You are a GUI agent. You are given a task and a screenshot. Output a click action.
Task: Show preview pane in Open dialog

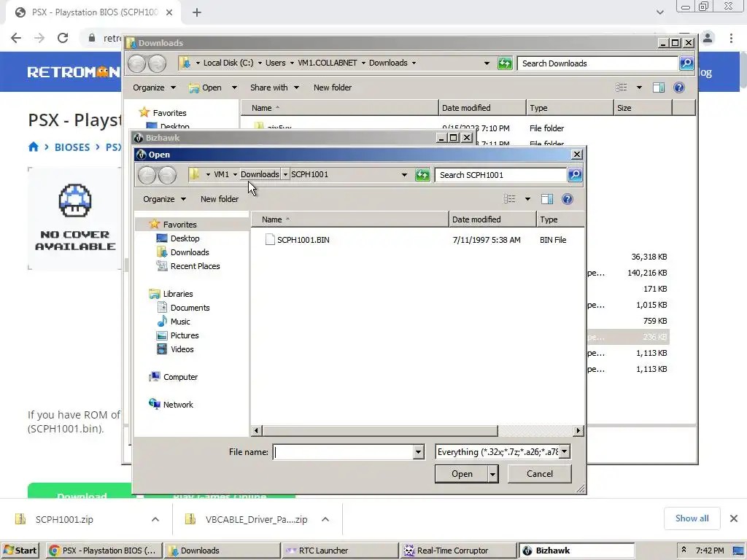click(547, 199)
